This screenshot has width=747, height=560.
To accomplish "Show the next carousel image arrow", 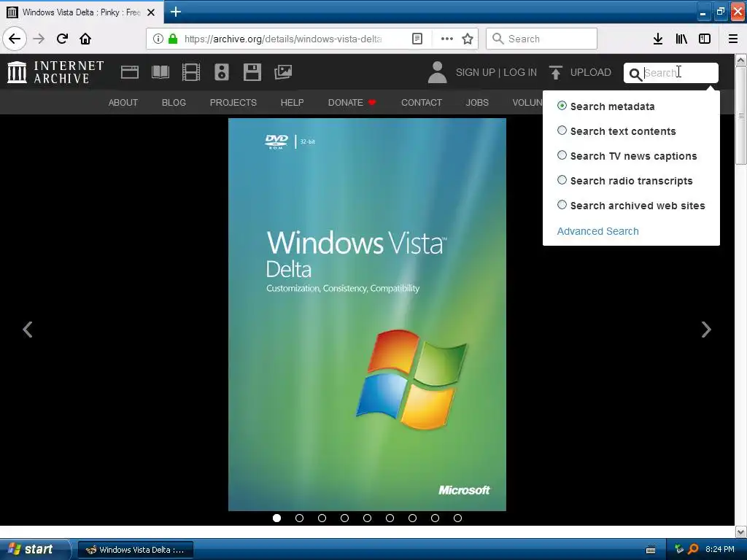I will coord(706,330).
